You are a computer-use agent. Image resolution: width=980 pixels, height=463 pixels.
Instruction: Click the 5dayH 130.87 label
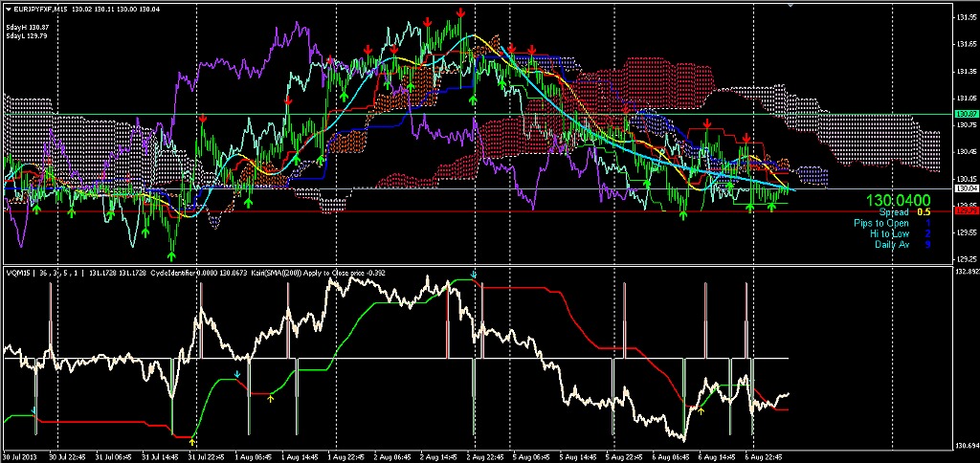pos(28,28)
